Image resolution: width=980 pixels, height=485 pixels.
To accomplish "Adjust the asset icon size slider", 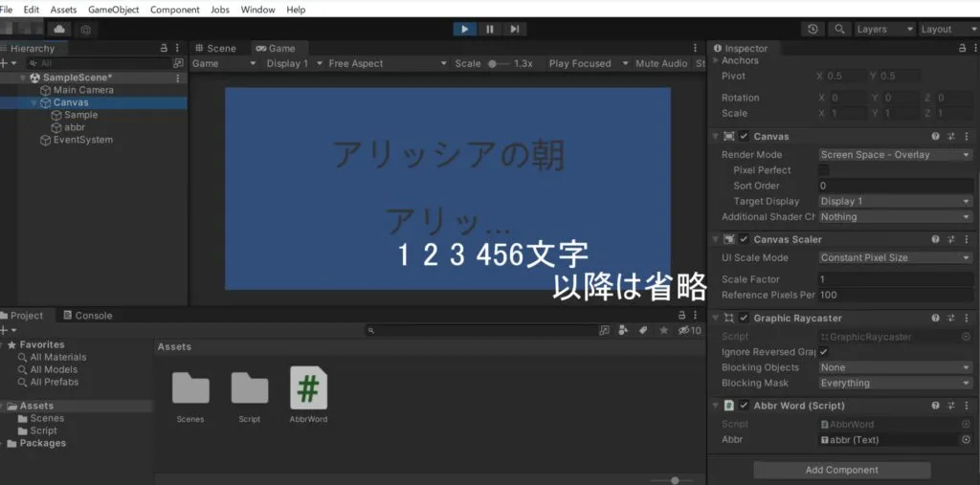I will [x=675, y=480].
